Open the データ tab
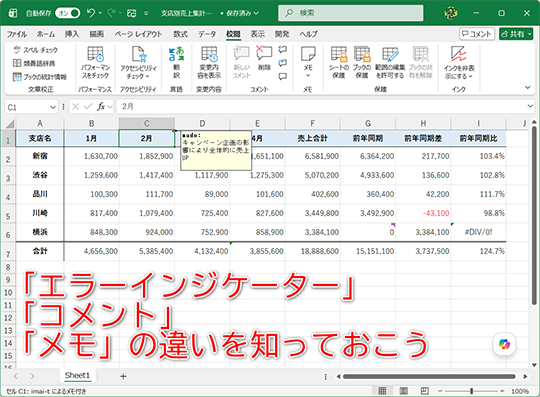The height and width of the screenshot is (397, 540). tap(207, 34)
